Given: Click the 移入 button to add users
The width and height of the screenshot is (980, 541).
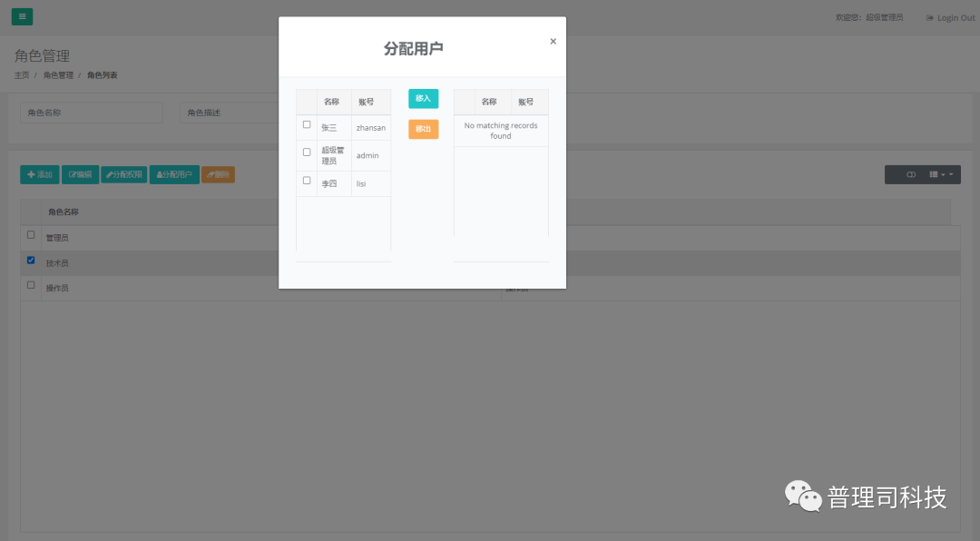Looking at the screenshot, I should tap(422, 99).
